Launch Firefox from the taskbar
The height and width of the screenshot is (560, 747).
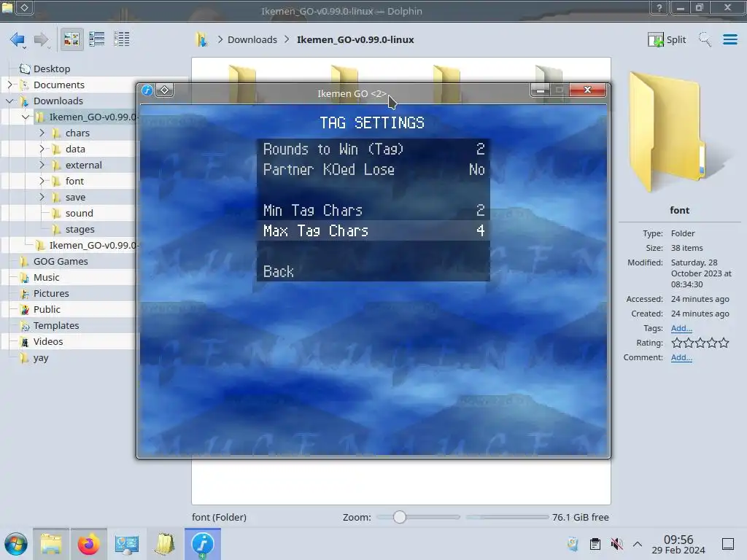[88, 544]
